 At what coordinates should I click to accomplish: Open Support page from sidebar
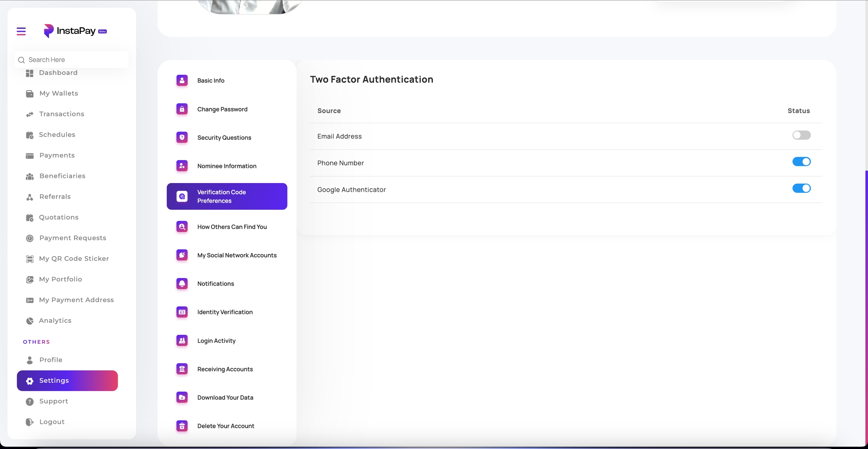tap(53, 401)
